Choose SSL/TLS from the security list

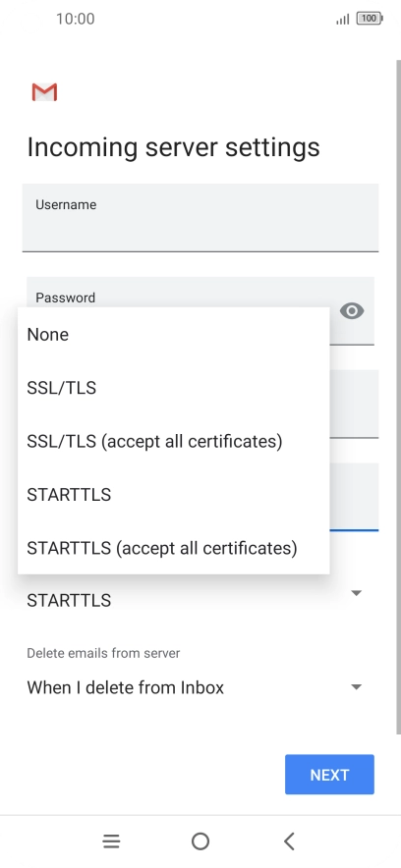pos(174,388)
